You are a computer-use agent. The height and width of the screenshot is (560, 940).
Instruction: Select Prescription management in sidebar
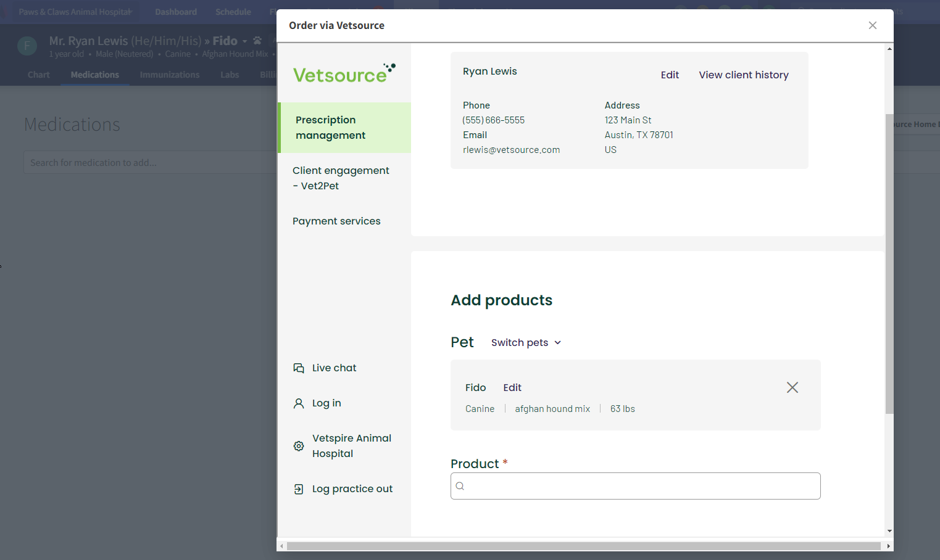(x=344, y=128)
